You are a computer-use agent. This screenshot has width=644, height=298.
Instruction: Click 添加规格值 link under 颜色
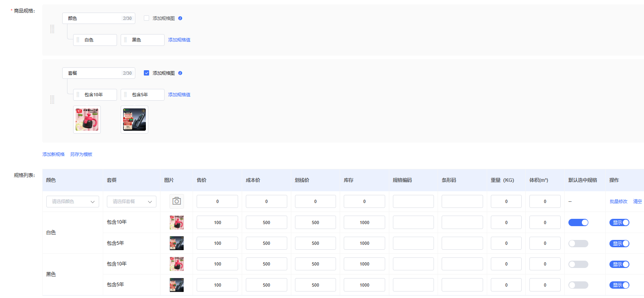pyautogui.click(x=179, y=40)
